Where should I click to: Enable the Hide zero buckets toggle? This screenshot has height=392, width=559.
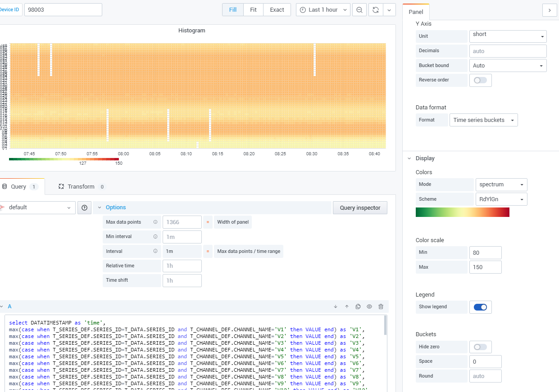pos(480,347)
